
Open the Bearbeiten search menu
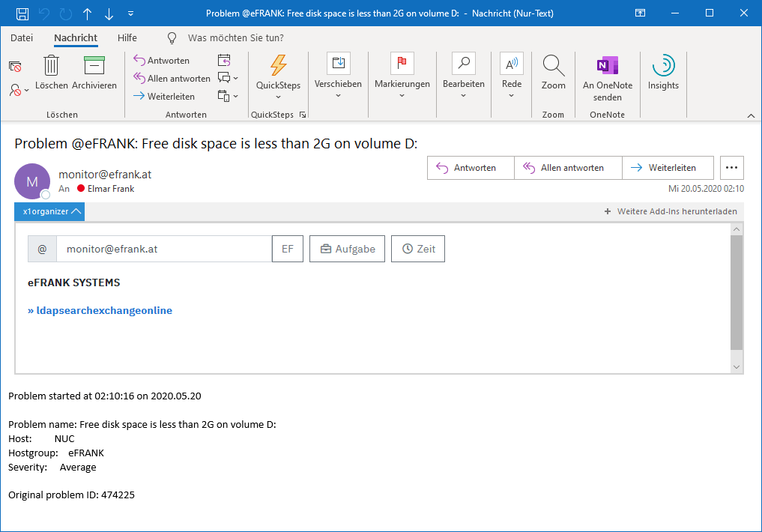point(464,76)
